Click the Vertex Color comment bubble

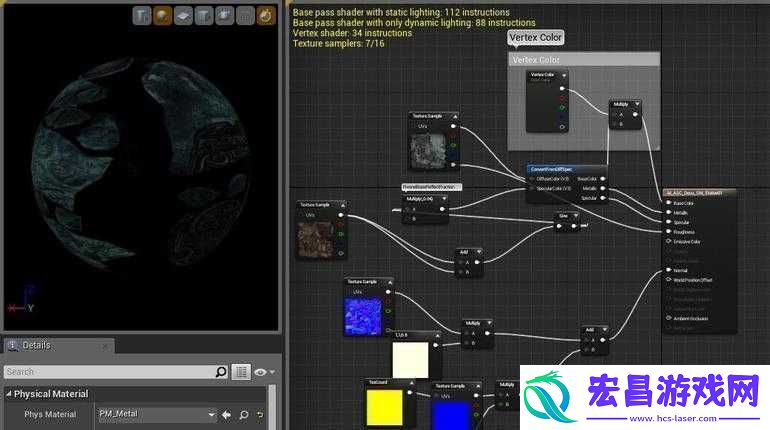(535, 37)
